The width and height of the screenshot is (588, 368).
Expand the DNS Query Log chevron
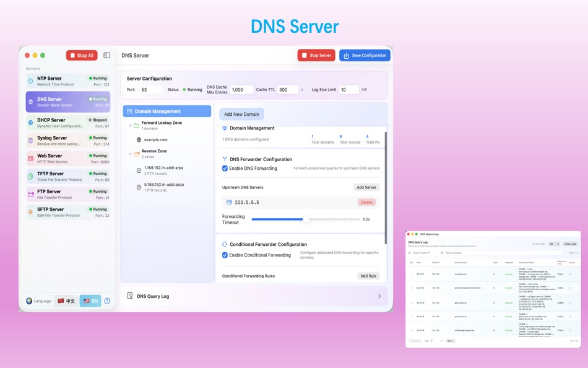(x=381, y=296)
